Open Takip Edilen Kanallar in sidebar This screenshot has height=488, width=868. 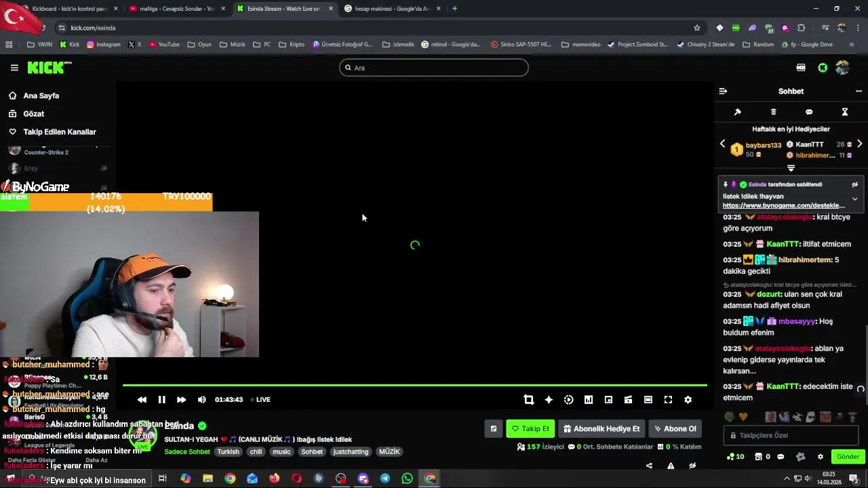click(60, 132)
